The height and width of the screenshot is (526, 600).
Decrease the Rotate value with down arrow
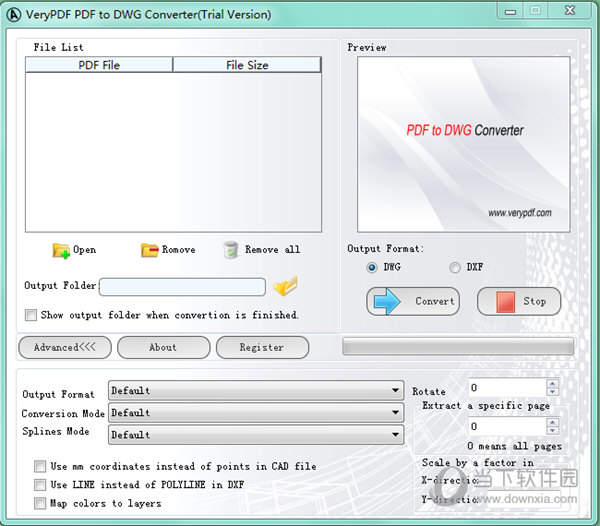pos(553,392)
